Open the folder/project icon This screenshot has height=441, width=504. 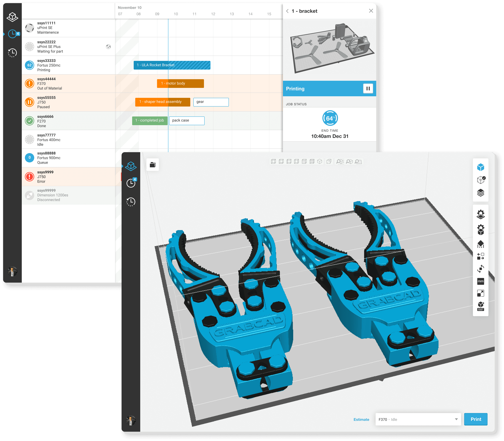tap(153, 165)
